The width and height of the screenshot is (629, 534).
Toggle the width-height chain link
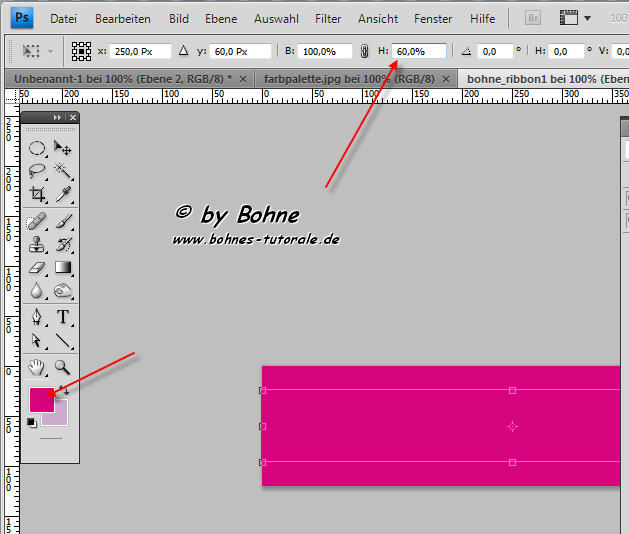tap(364, 51)
